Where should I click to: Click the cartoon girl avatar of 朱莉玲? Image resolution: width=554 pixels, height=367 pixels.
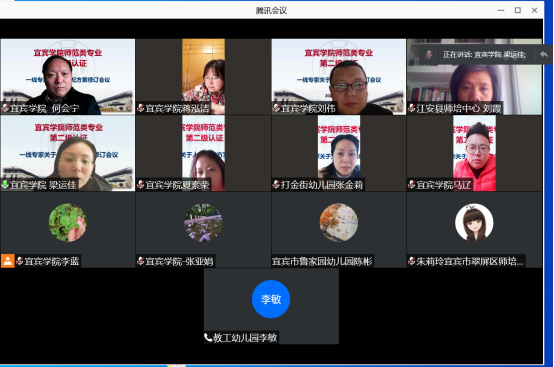(x=474, y=223)
